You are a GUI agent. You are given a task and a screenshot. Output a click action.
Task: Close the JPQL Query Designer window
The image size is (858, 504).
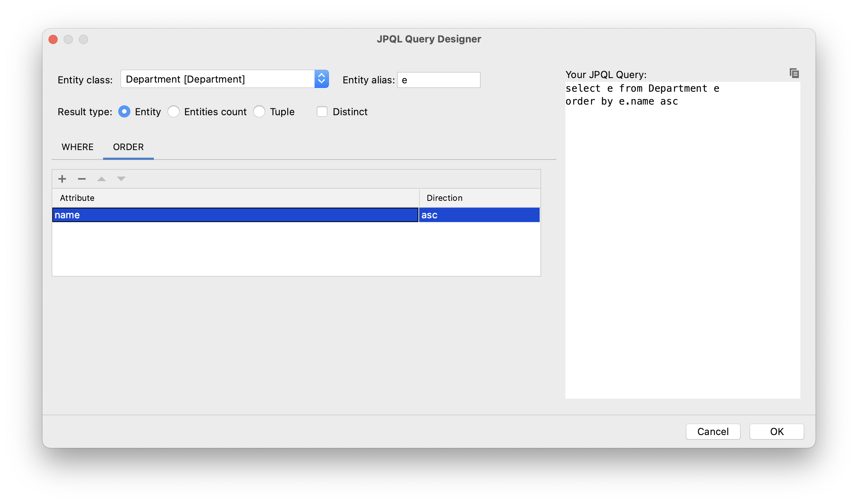53,39
